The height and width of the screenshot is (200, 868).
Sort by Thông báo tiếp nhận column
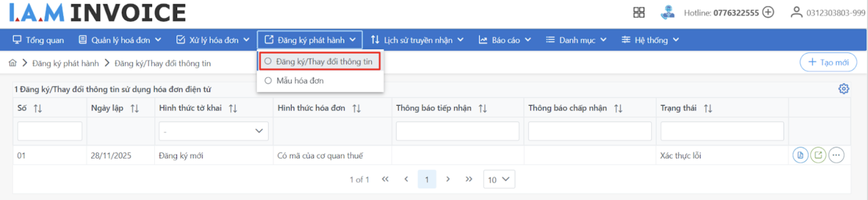coord(483,109)
